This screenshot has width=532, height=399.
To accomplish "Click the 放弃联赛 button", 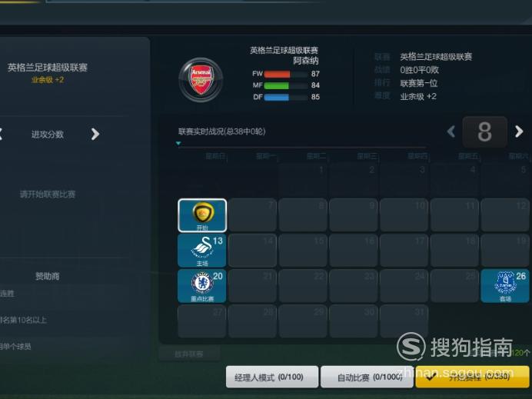I will click(189, 354).
